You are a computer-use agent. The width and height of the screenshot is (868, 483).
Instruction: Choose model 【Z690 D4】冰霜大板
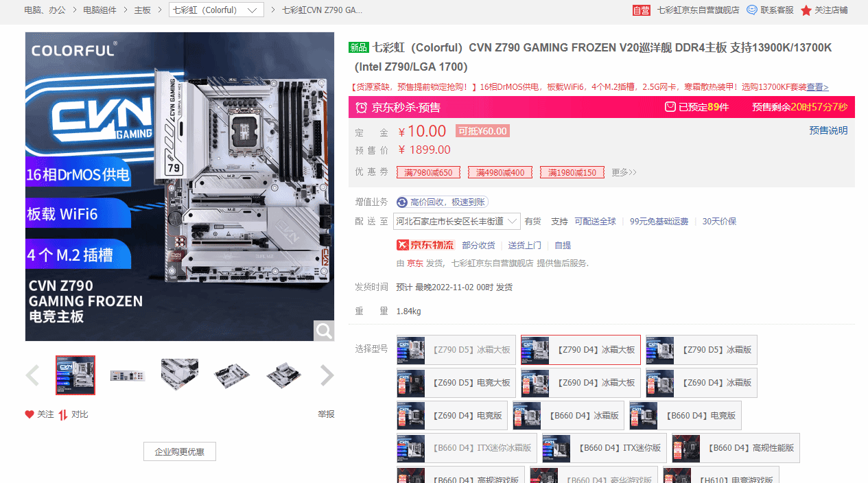pos(580,383)
